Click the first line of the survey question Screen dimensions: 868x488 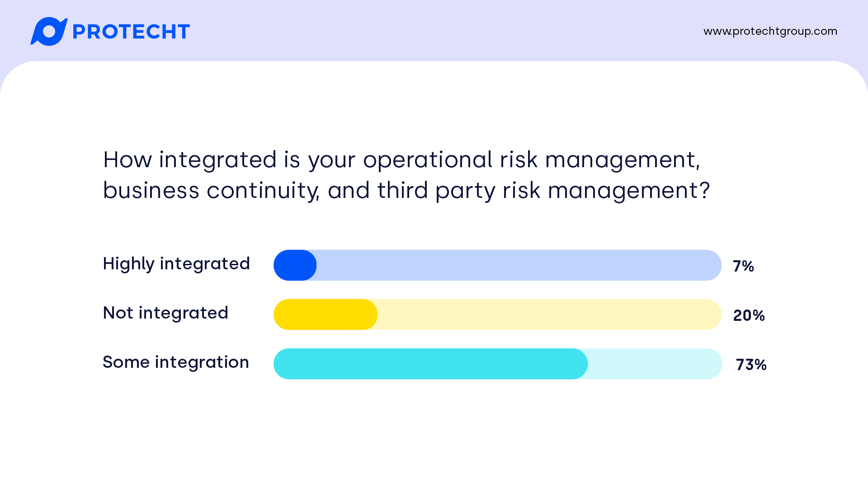pyautogui.click(x=401, y=160)
